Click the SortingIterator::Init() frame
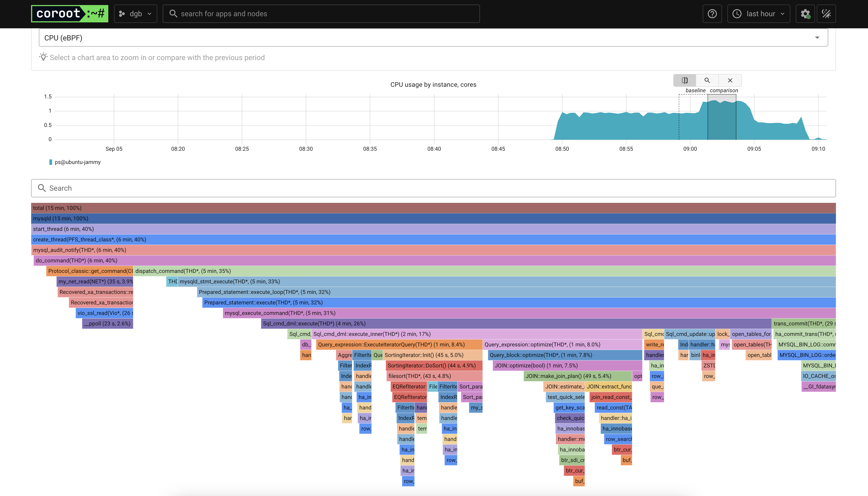 433,355
